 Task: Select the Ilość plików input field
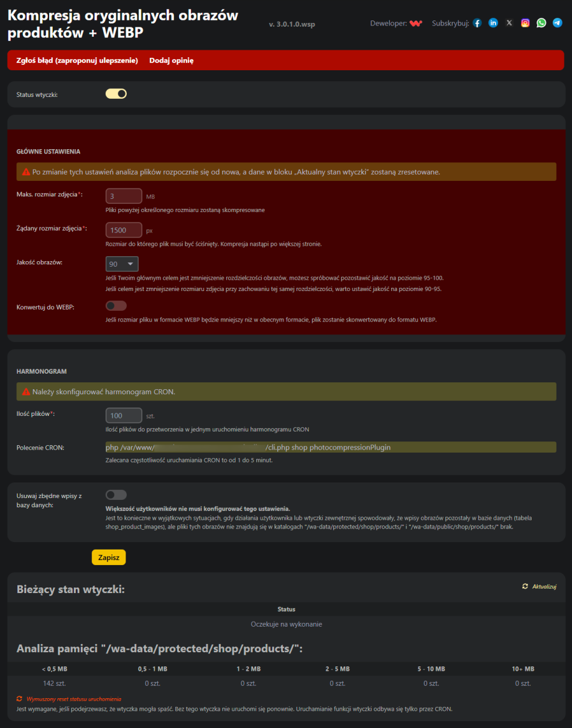pos(123,415)
